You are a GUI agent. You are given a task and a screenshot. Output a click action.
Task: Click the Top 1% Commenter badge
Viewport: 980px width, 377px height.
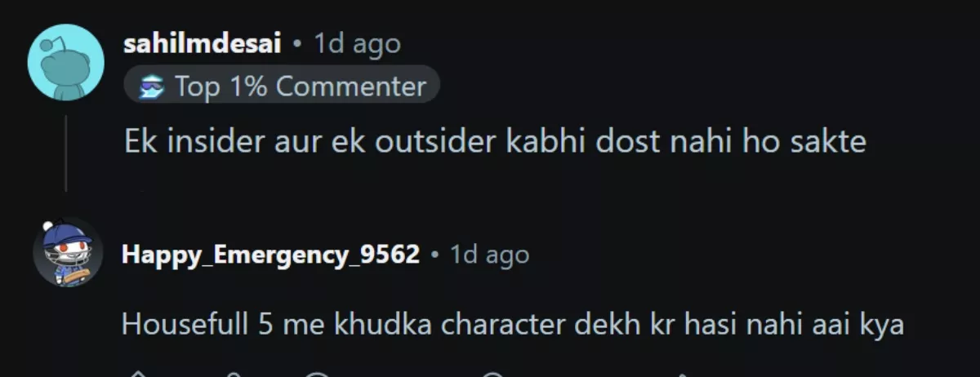[282, 86]
